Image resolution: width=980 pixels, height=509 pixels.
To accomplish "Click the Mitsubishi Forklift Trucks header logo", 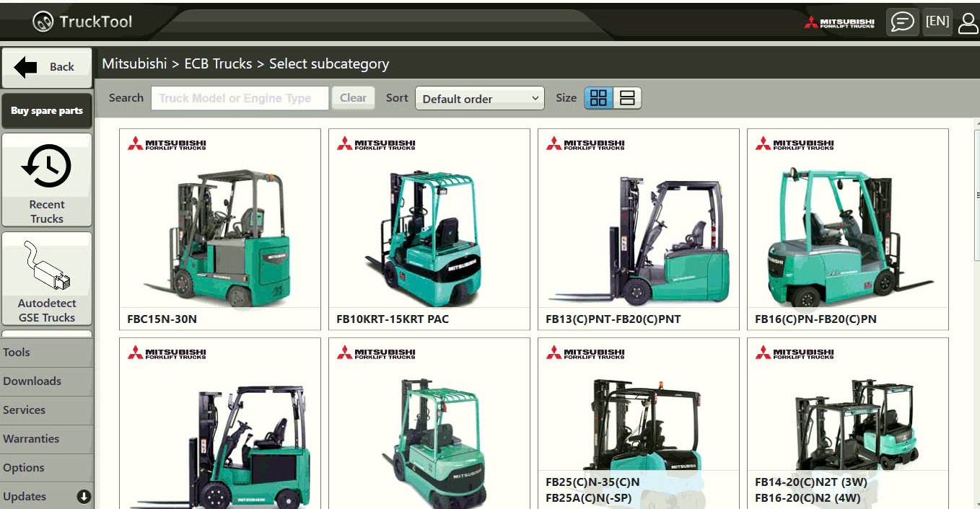I will click(839, 22).
